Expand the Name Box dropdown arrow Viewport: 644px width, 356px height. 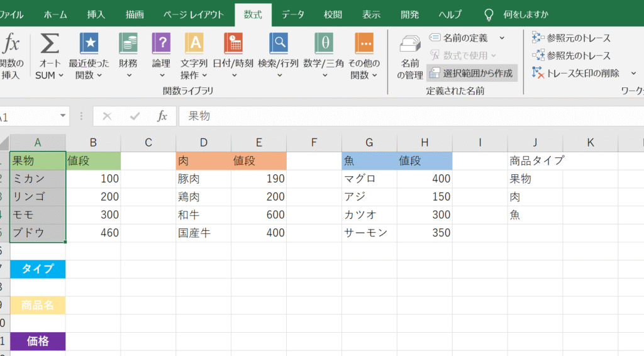[x=63, y=116]
